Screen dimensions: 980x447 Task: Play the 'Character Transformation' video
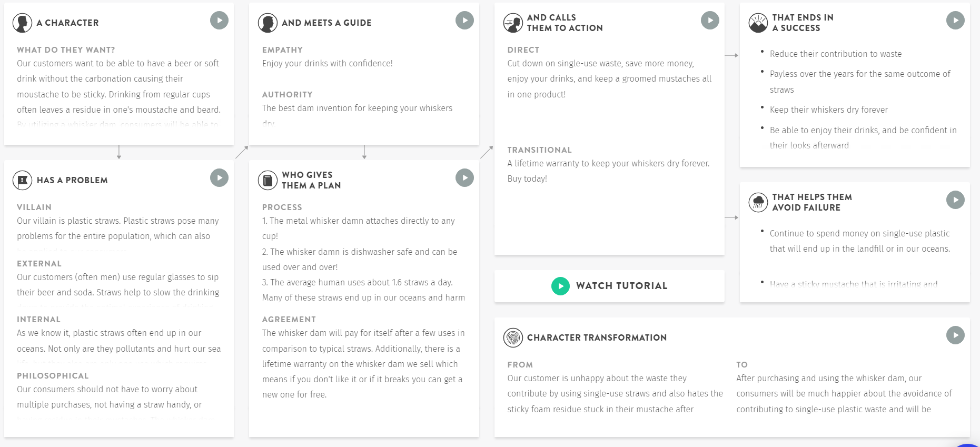955,335
